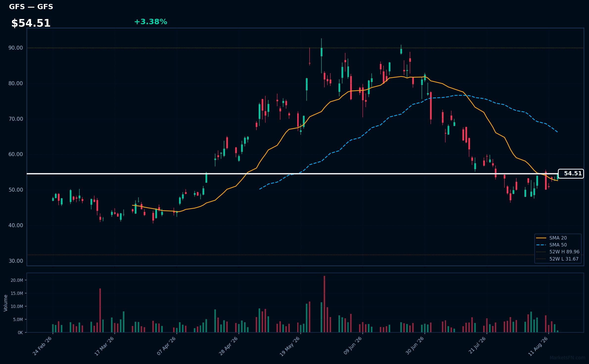The width and height of the screenshot is (589, 364).
Task: Click the 40.00 price axis label
Action: [16, 225]
